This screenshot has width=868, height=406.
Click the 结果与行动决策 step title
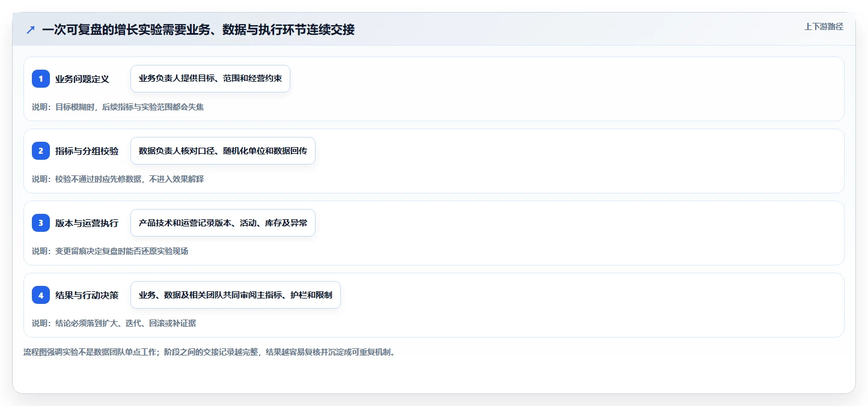87,295
